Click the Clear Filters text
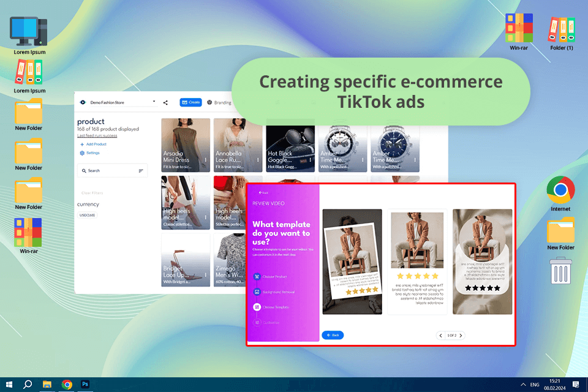Screen dimensions: 588x392 click(x=92, y=193)
